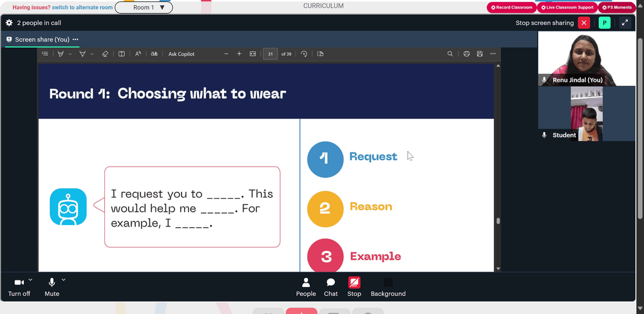Open call settings gear icon
644x314 pixels.
[x=9, y=23]
